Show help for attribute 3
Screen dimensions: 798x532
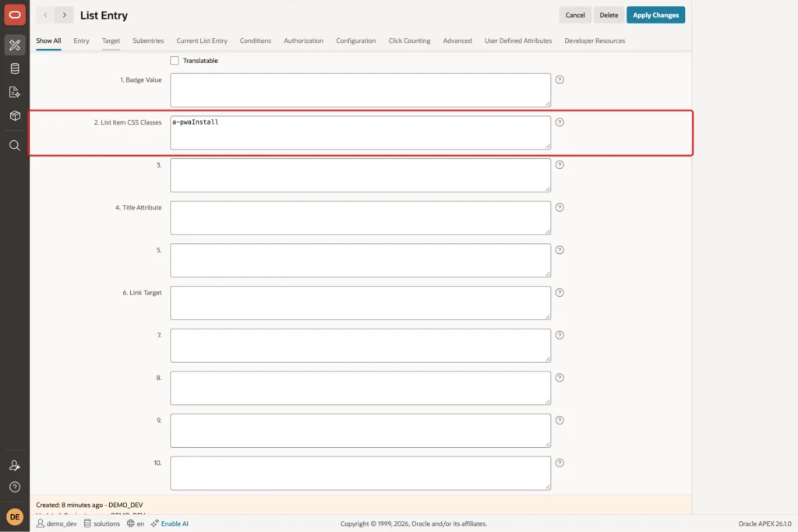pos(560,165)
